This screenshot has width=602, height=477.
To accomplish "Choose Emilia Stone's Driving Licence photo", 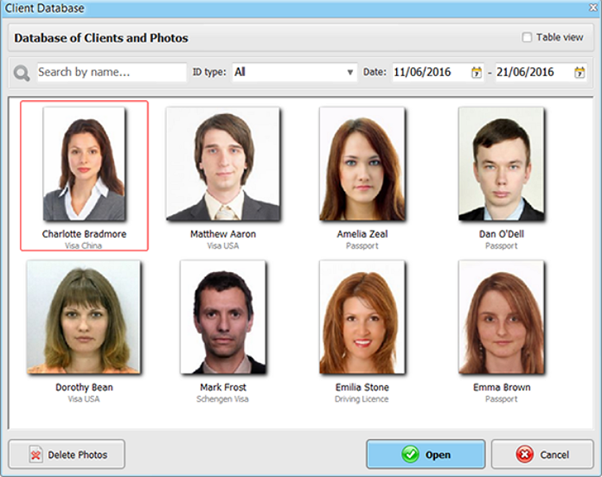I will coord(362,316).
